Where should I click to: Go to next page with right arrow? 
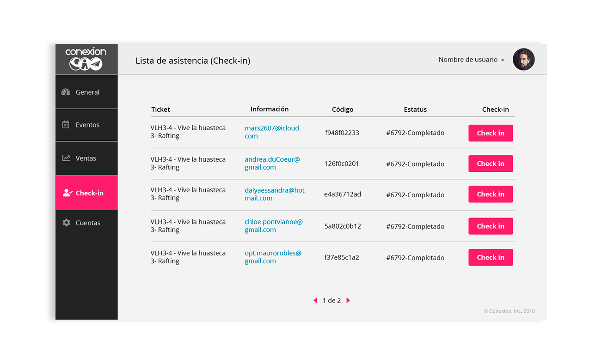coord(348,300)
